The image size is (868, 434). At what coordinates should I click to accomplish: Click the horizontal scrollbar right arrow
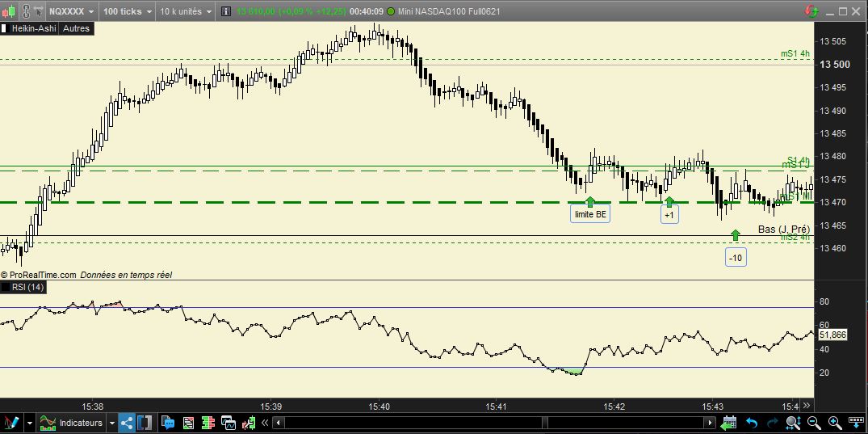[711, 423]
